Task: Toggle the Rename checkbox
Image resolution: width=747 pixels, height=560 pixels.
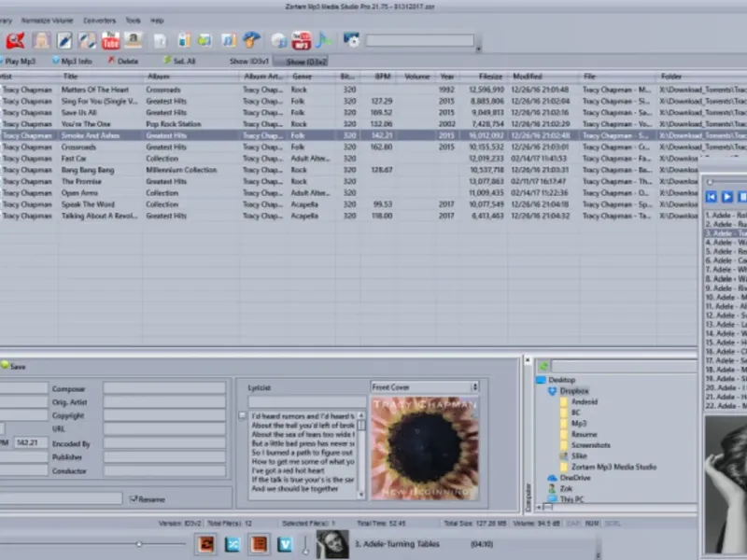Action: (134, 499)
